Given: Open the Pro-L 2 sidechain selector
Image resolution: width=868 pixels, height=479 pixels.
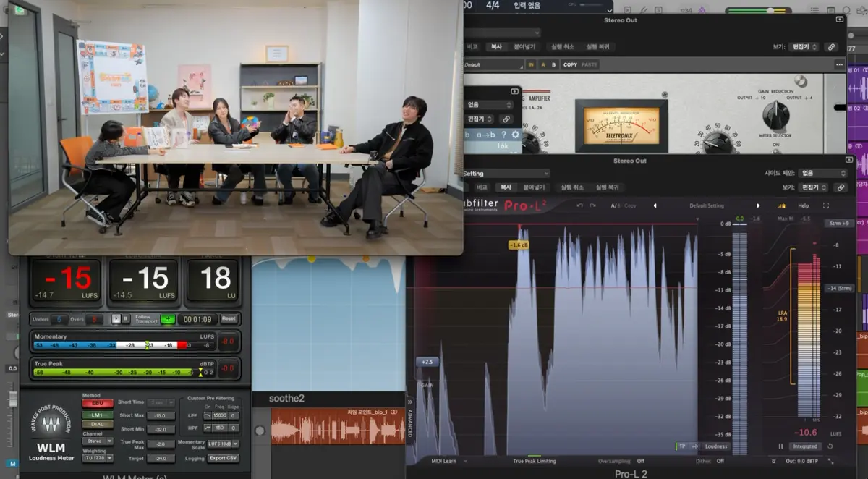Looking at the screenshot, I should click(x=823, y=173).
